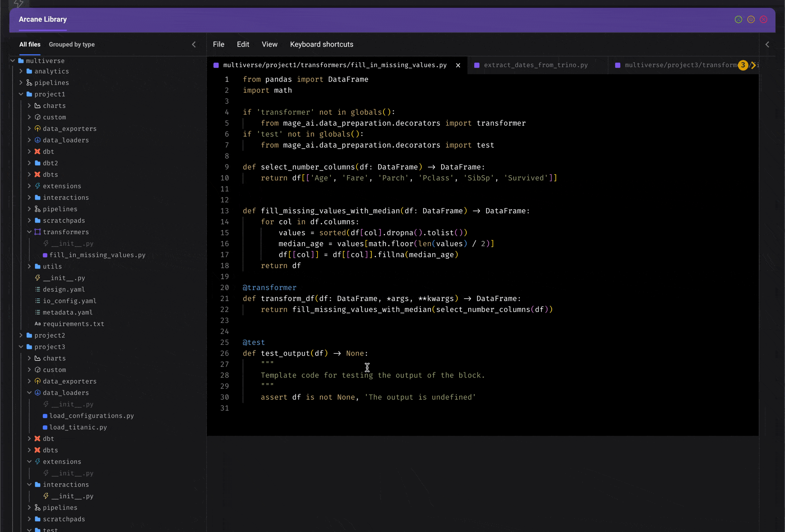785x532 pixels.
Task: Click pipelines icon under project1
Action: pos(38,209)
